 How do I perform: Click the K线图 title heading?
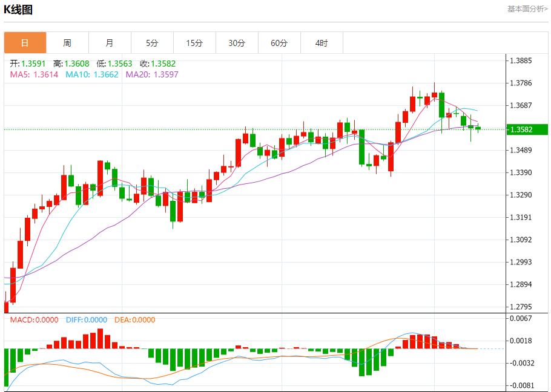pos(18,10)
